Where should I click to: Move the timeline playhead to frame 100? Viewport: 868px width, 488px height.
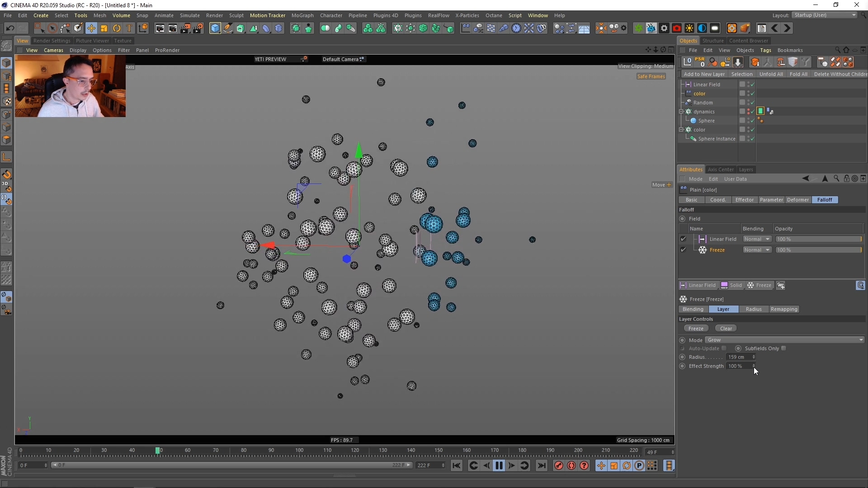(x=299, y=451)
